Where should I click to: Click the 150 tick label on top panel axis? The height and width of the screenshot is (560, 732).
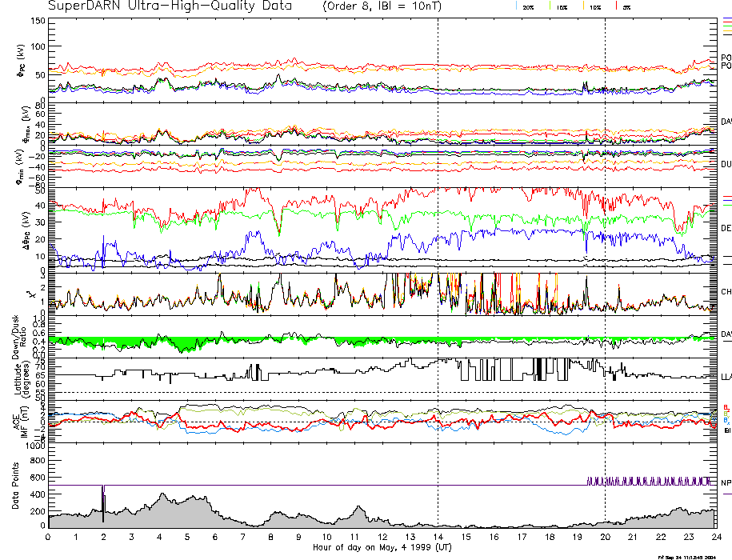pos(38,20)
